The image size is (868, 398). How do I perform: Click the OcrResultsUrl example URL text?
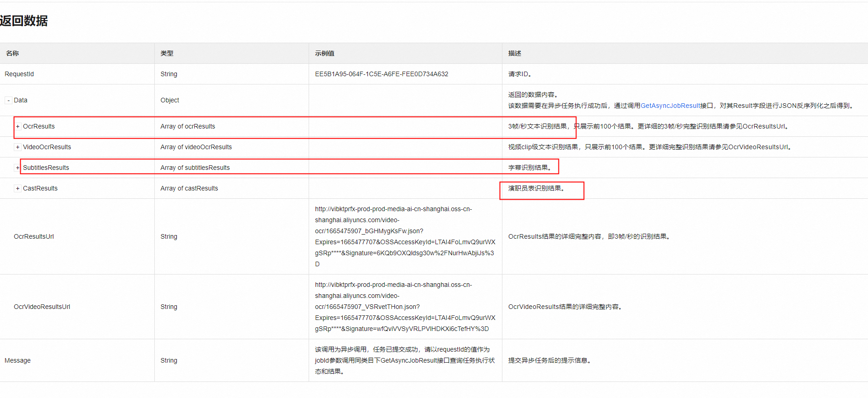pyautogui.click(x=405, y=236)
